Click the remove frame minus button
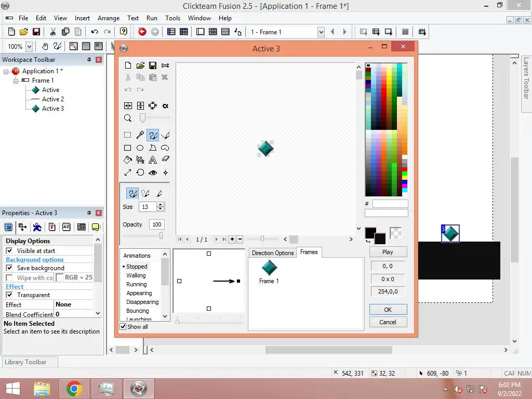 (x=240, y=239)
